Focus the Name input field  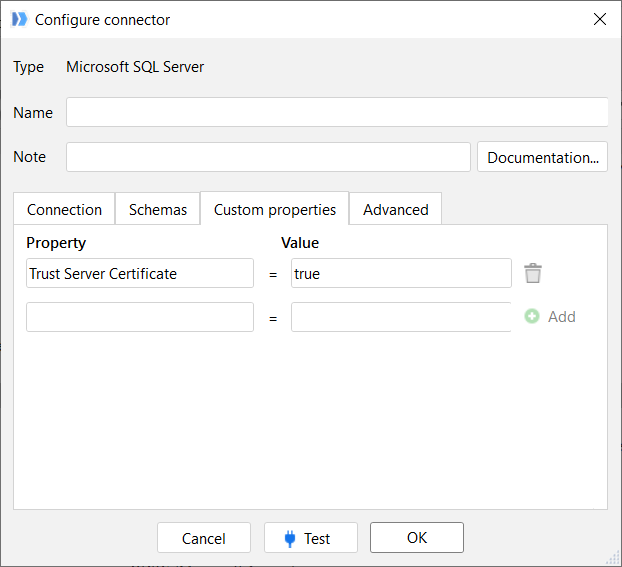(x=337, y=112)
